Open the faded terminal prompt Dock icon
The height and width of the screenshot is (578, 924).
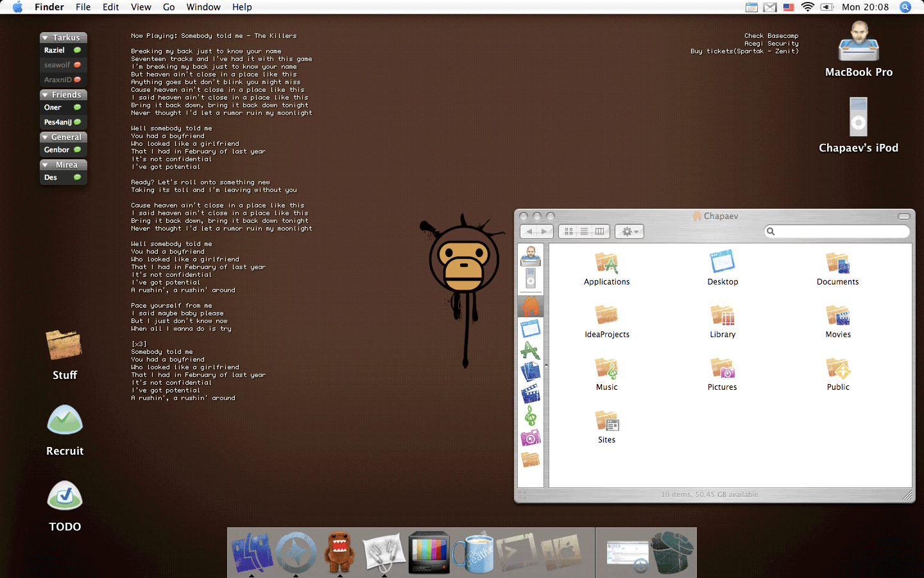click(517, 552)
